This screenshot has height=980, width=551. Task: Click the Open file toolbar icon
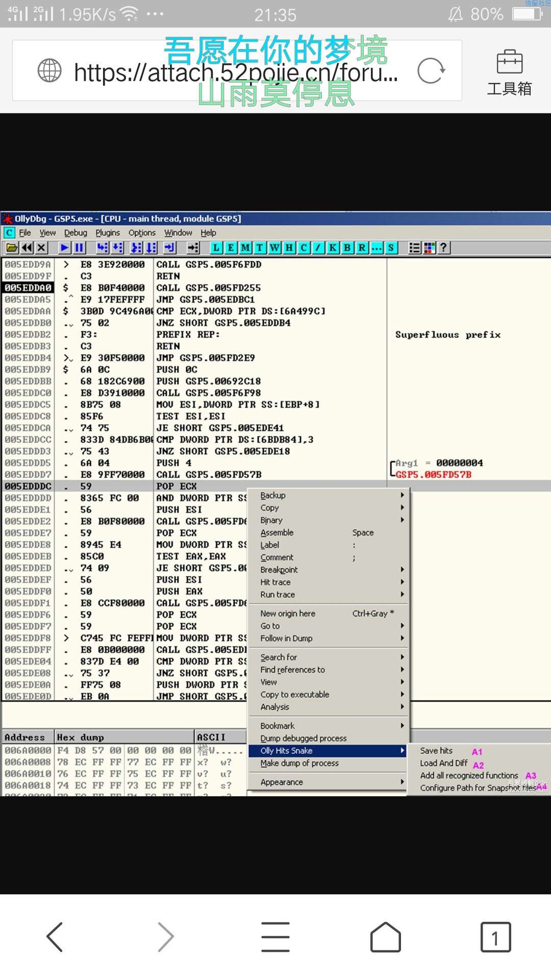click(12, 248)
